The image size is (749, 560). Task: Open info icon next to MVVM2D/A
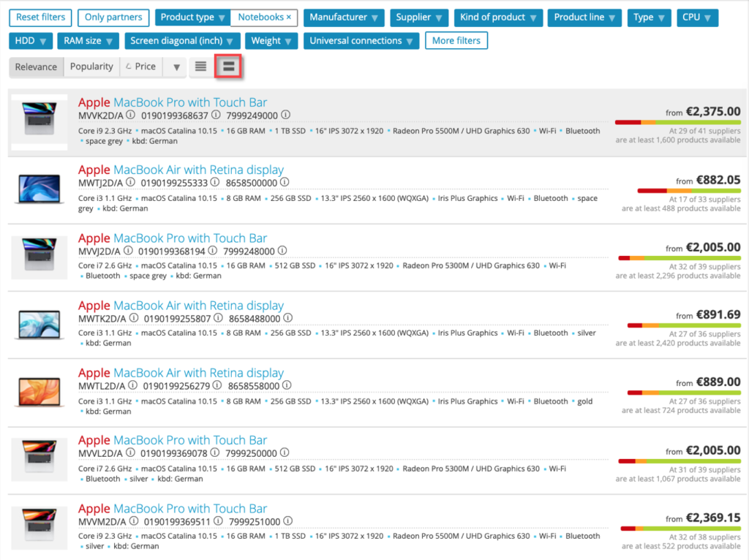(134, 521)
